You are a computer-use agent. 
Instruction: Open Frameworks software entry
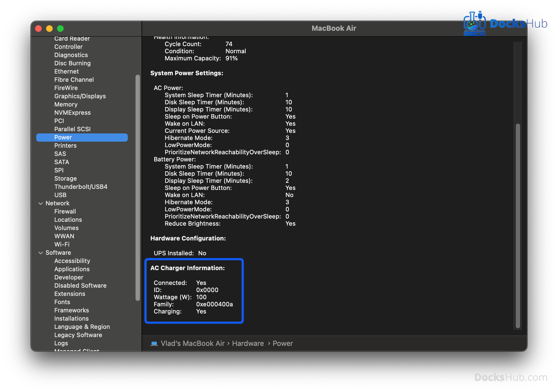71,310
